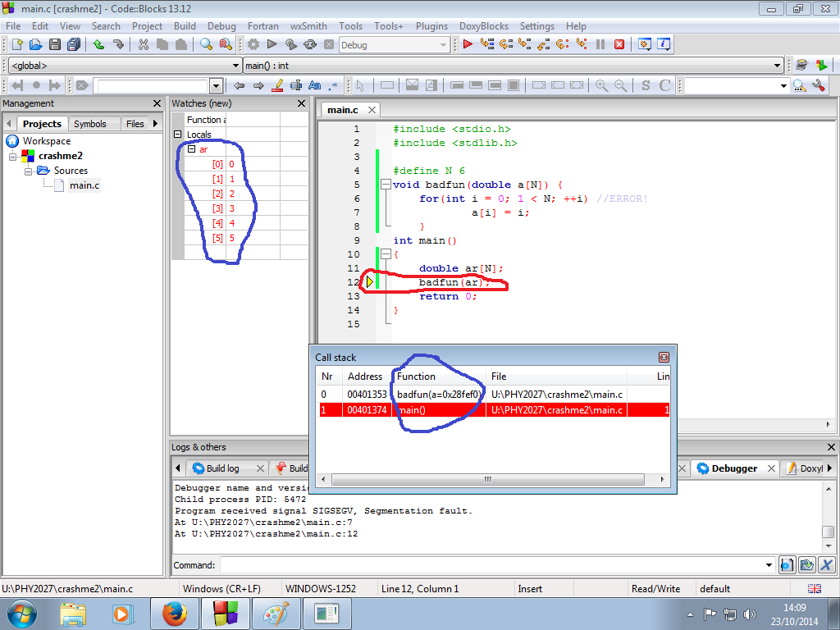Click the green Undo arrow icon
Image resolution: width=840 pixels, height=630 pixels.
(x=99, y=44)
